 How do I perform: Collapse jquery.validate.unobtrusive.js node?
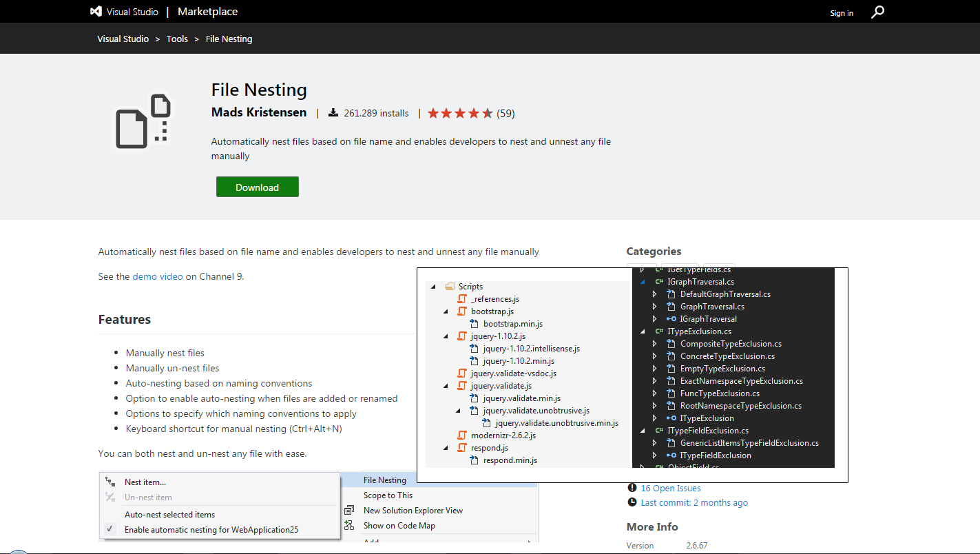tap(459, 411)
